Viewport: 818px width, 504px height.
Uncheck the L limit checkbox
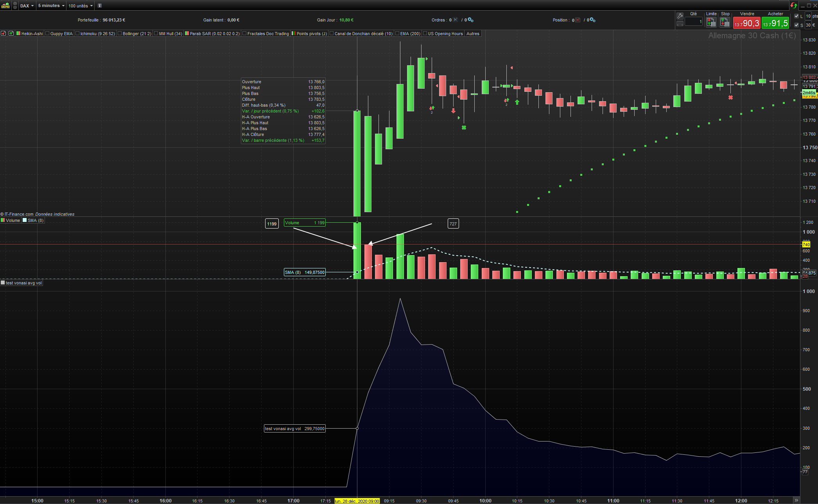tap(796, 16)
